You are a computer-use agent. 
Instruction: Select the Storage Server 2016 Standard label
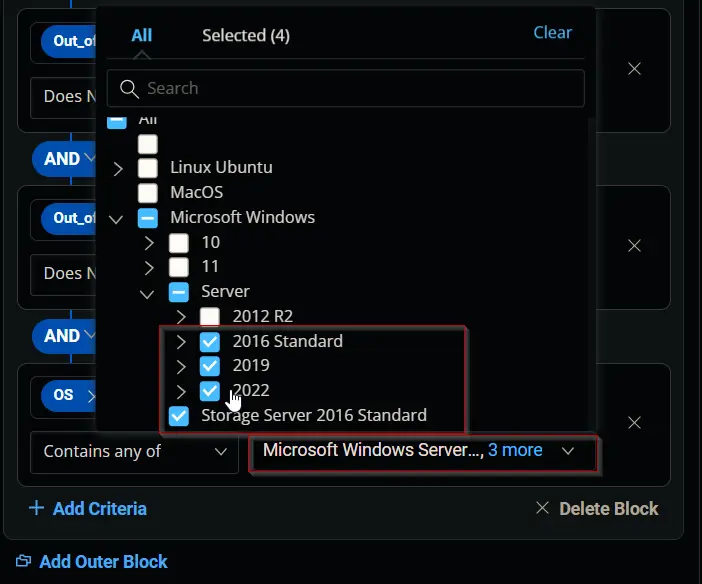pos(314,415)
